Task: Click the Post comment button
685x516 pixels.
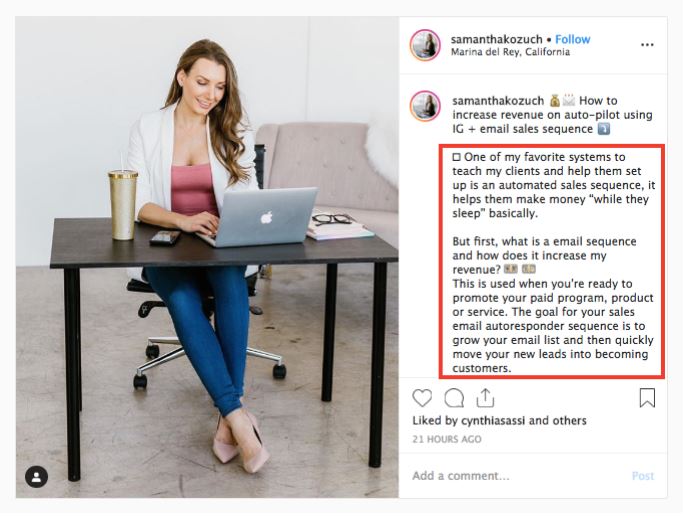Action: tap(643, 476)
